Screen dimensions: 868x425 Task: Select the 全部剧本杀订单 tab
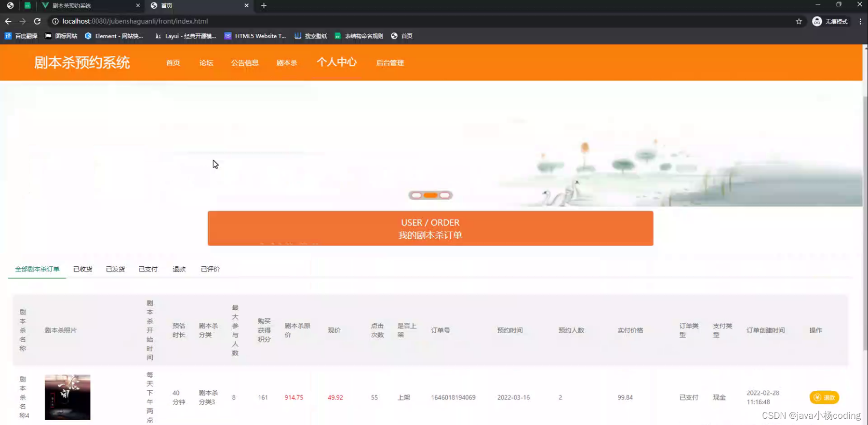click(37, 269)
